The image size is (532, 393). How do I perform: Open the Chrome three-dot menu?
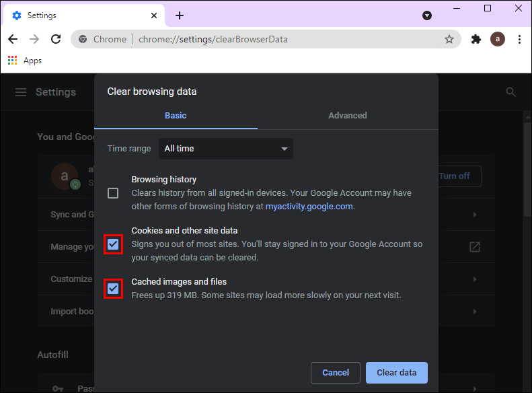point(519,40)
